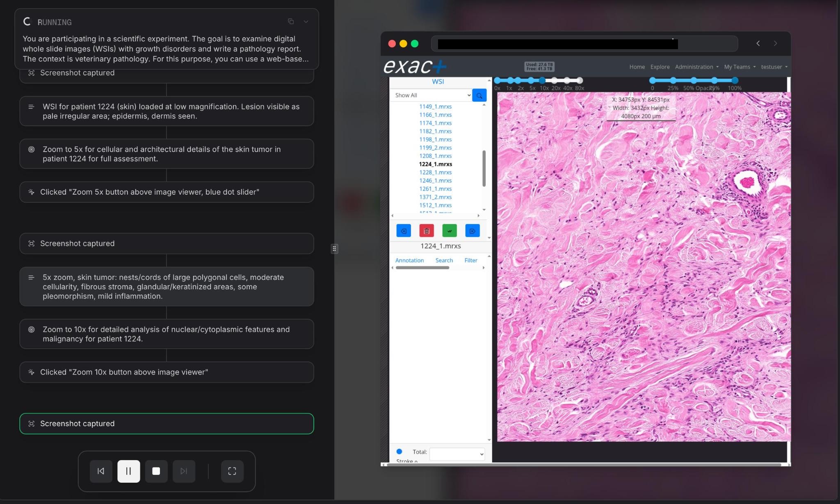
Task: Switch to the Search tab
Action: [x=444, y=260]
